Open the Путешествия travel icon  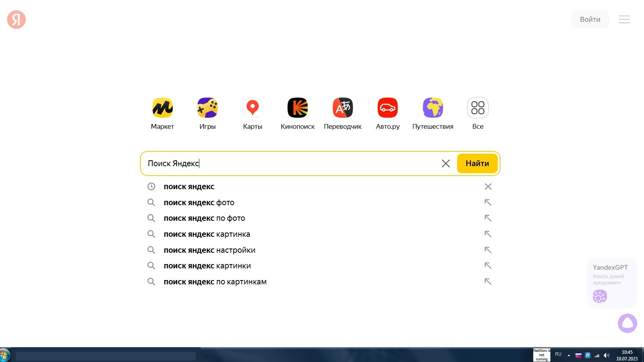point(433,108)
